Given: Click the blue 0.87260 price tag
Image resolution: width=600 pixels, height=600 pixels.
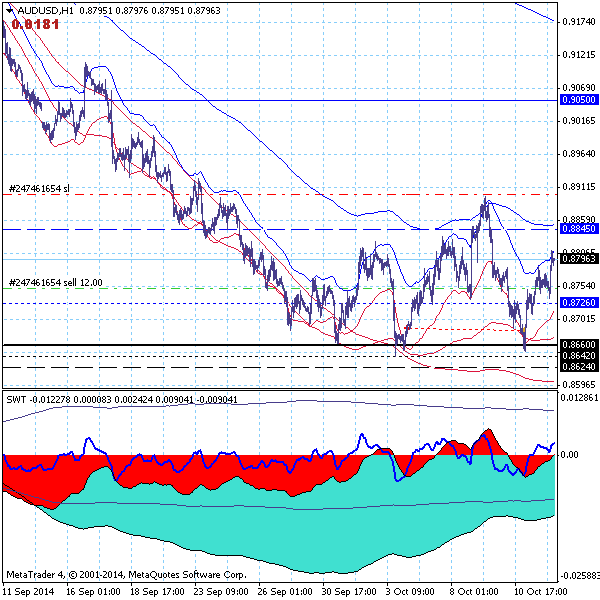Looking at the screenshot, I should 579,302.
